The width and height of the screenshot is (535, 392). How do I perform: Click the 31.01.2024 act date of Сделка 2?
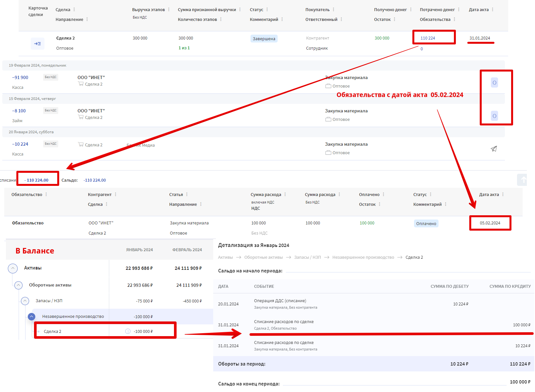tap(480, 38)
